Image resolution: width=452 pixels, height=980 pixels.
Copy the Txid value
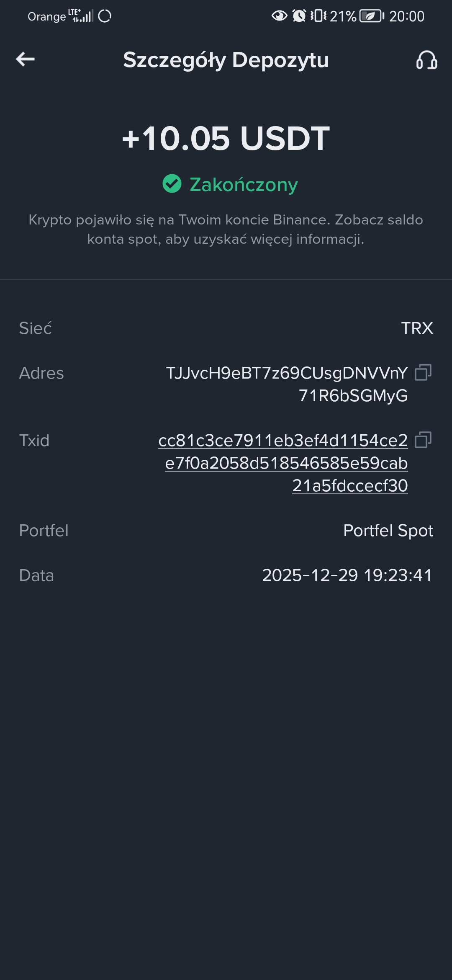[423, 440]
